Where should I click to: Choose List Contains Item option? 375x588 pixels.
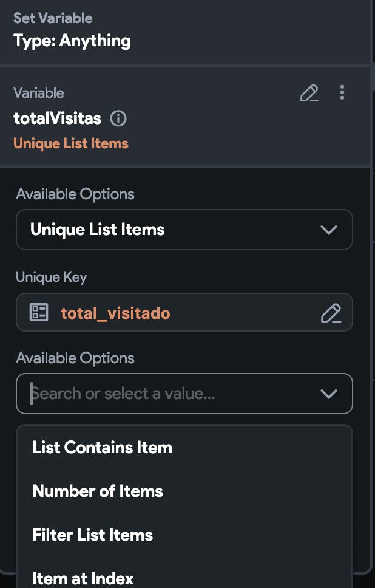(102, 448)
